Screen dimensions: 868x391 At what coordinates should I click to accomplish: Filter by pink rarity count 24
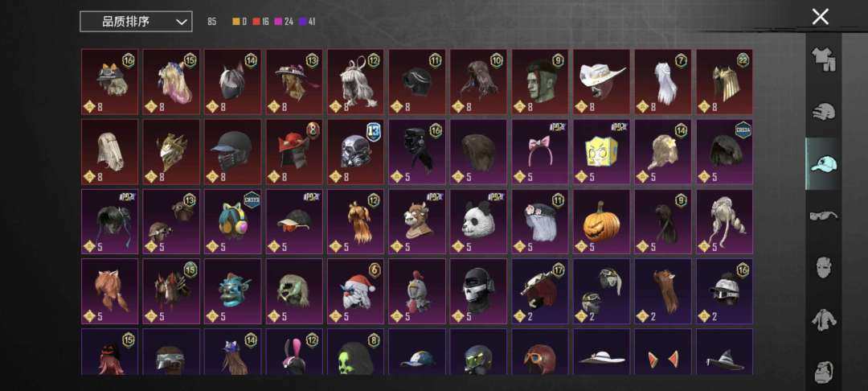click(x=284, y=23)
